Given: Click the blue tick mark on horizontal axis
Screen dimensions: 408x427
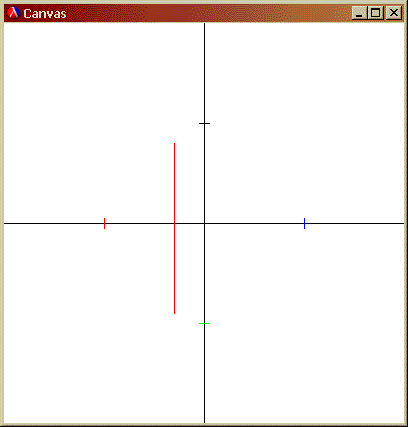Looking at the screenshot, I should coord(304,223).
